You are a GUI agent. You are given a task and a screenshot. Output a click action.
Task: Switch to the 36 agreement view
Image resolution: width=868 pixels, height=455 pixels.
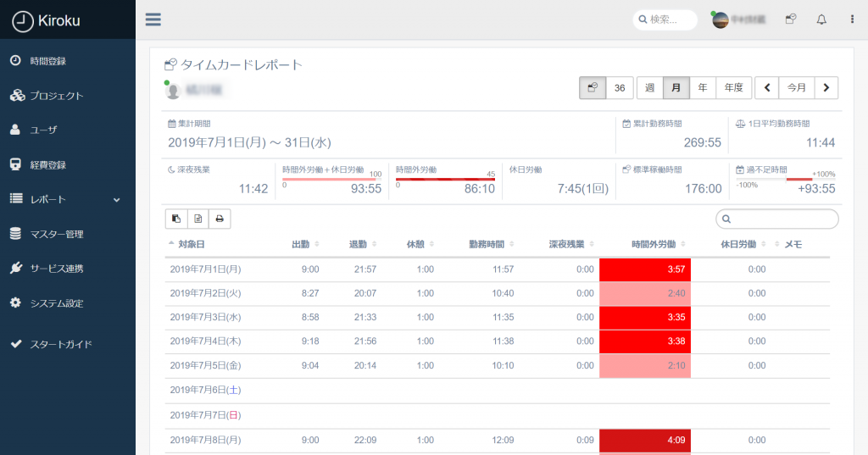(x=620, y=87)
